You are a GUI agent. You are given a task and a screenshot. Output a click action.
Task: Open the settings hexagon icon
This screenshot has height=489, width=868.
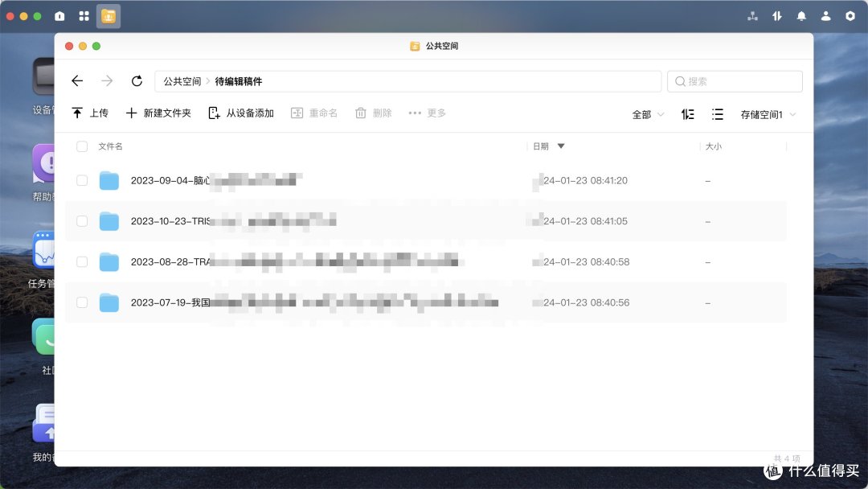click(850, 16)
